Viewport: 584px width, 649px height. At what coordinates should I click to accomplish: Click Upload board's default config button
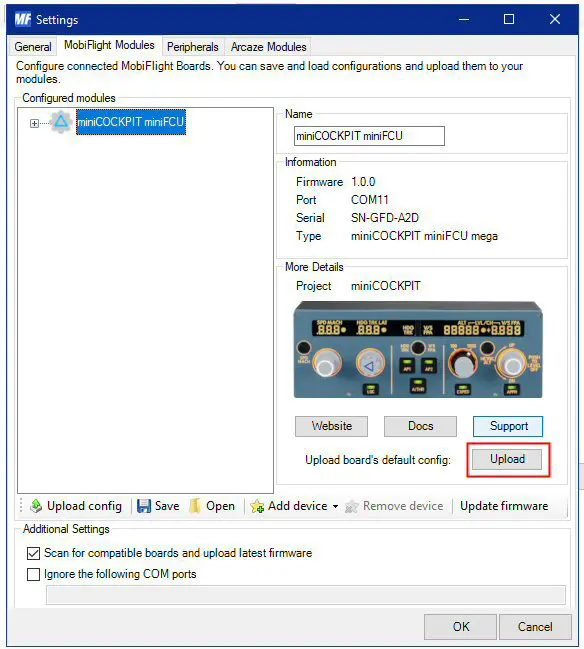507,459
